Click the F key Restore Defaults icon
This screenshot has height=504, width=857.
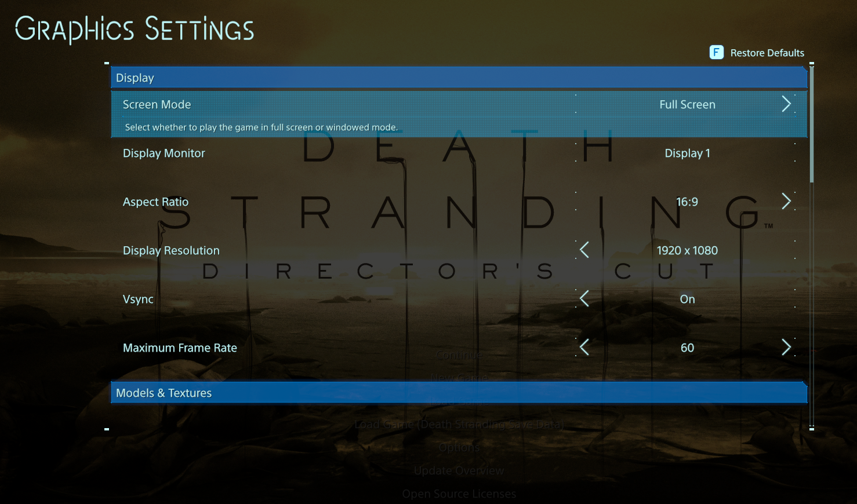(717, 53)
